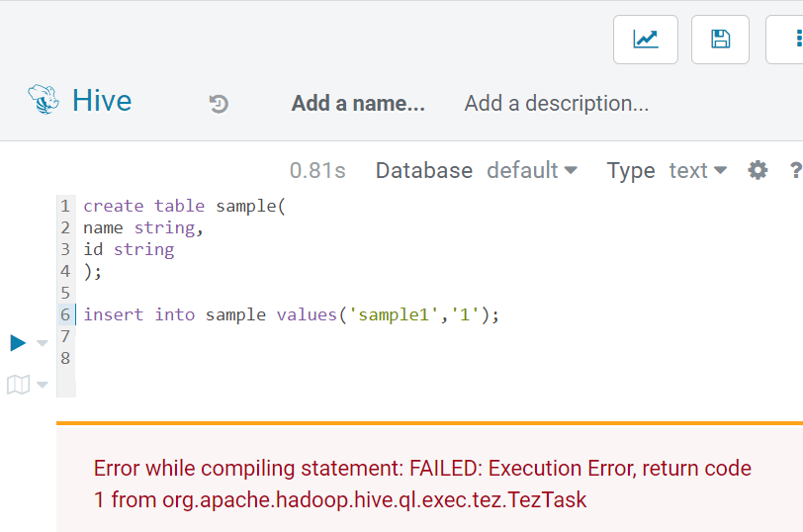The width and height of the screenshot is (803, 532).
Task: Click the question mark help icon
Action: click(x=795, y=170)
